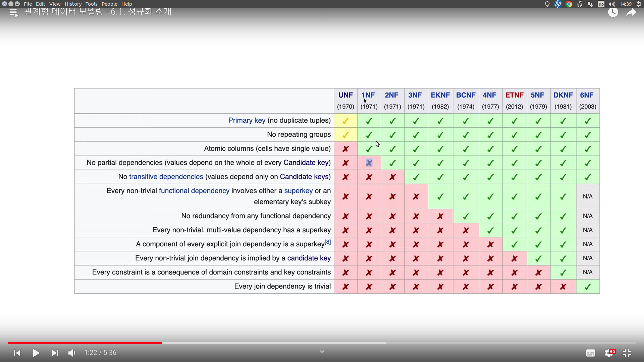The width and height of the screenshot is (644, 362).
Task: Click the highlighted X in 1NF partial dependencies cell
Action: pyautogui.click(x=369, y=163)
